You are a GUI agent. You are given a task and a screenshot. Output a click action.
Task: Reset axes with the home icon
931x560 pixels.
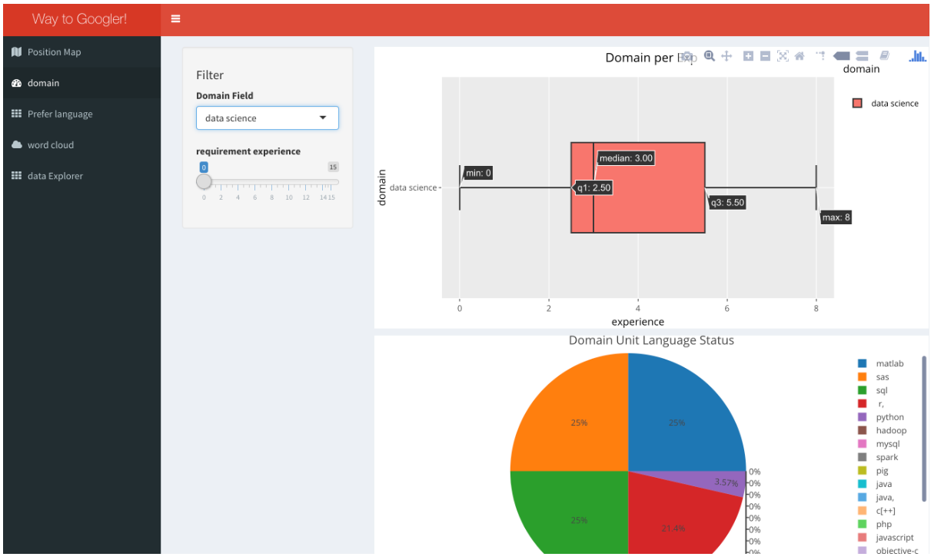pyautogui.click(x=800, y=56)
